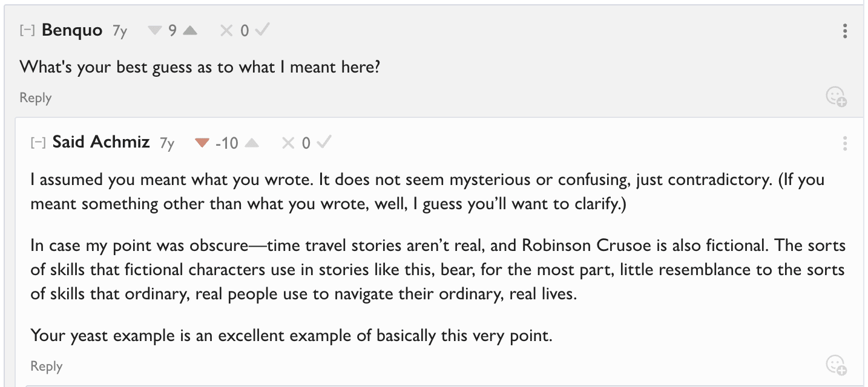Downvote Benquo's comment
Screen dimensions: 868x387
click(155, 30)
